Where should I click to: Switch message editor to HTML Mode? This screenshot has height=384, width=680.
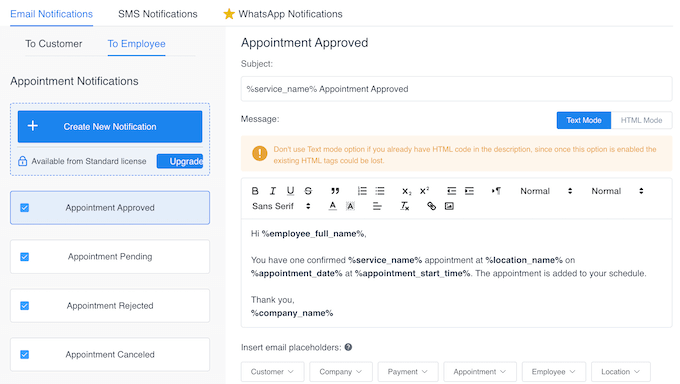tap(641, 120)
